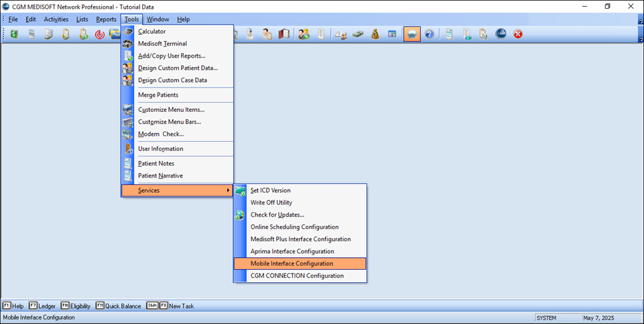This screenshot has width=644, height=324.
Task: Open the Lists menu
Action: (82, 19)
